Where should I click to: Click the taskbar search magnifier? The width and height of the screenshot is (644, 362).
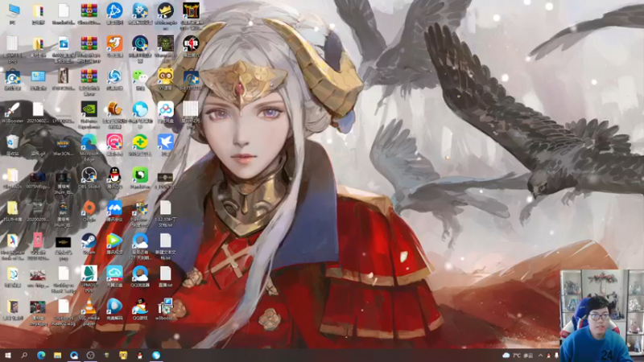pos(24,356)
